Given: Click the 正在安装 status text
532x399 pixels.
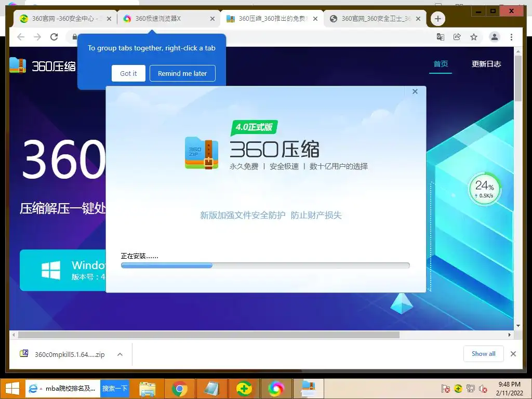Looking at the screenshot, I should coord(139,256).
